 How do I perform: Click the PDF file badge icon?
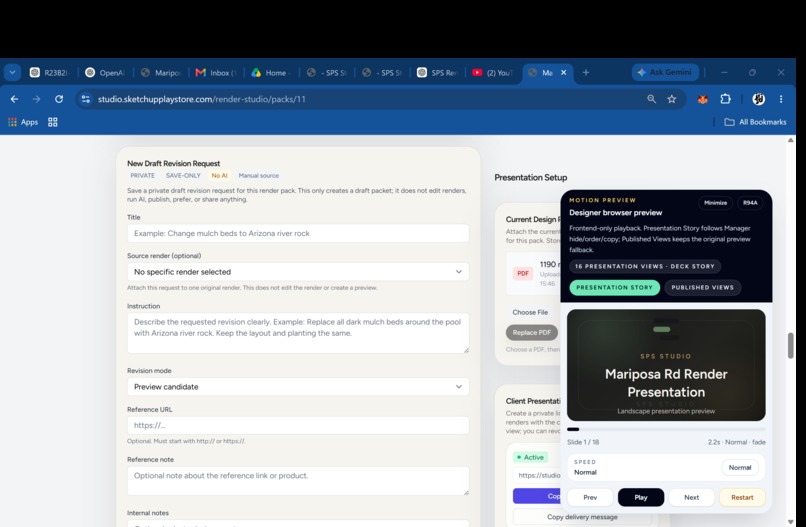pos(523,273)
